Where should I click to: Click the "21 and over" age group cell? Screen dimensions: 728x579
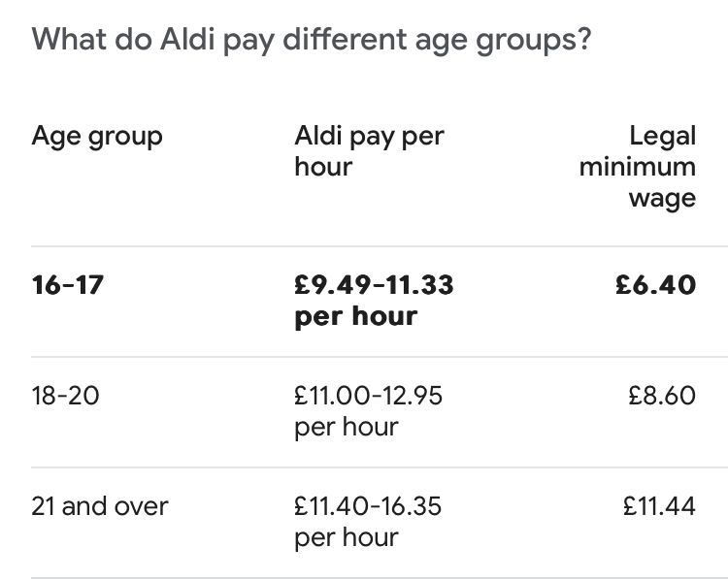point(100,506)
